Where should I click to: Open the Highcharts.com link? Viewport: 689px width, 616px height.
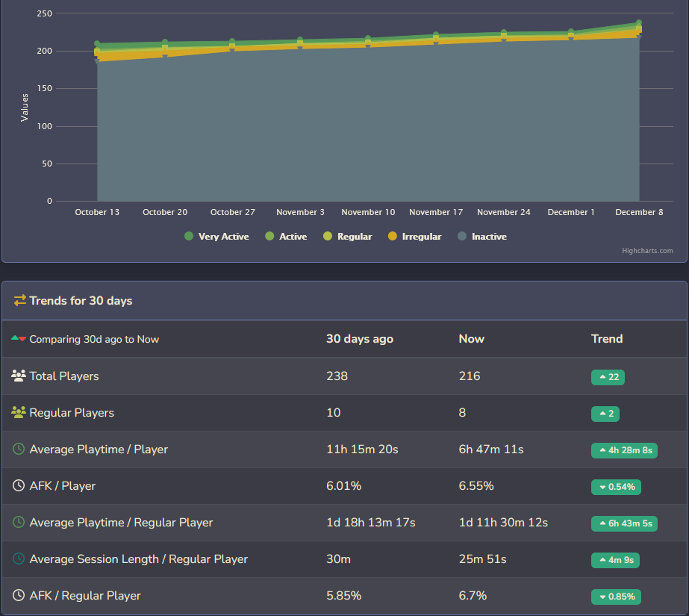tap(647, 250)
